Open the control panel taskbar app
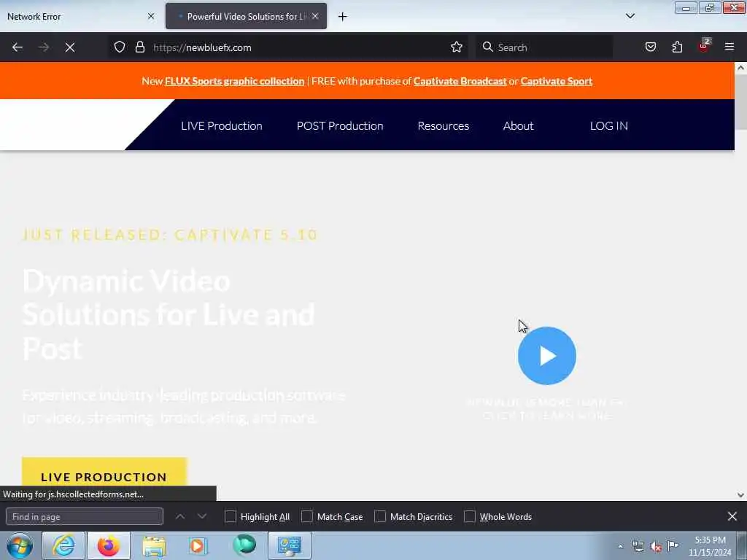Viewport: 747px width, 560px height. [289, 545]
